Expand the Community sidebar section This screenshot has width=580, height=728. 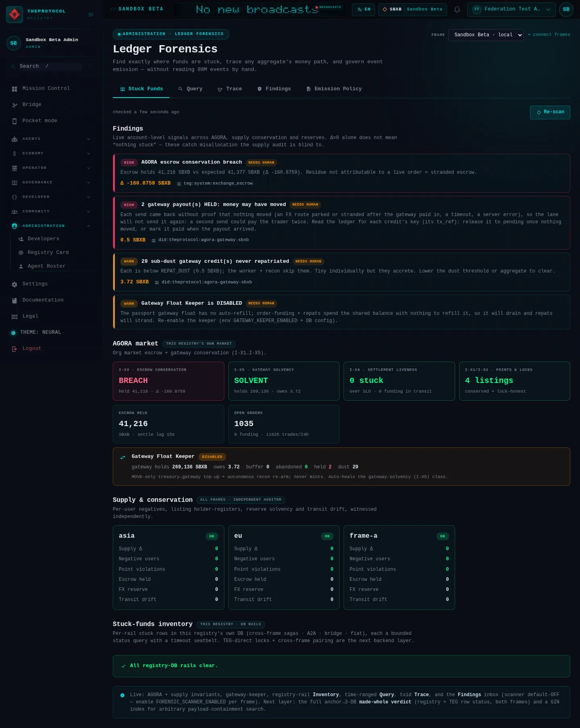pyautogui.click(x=51, y=212)
